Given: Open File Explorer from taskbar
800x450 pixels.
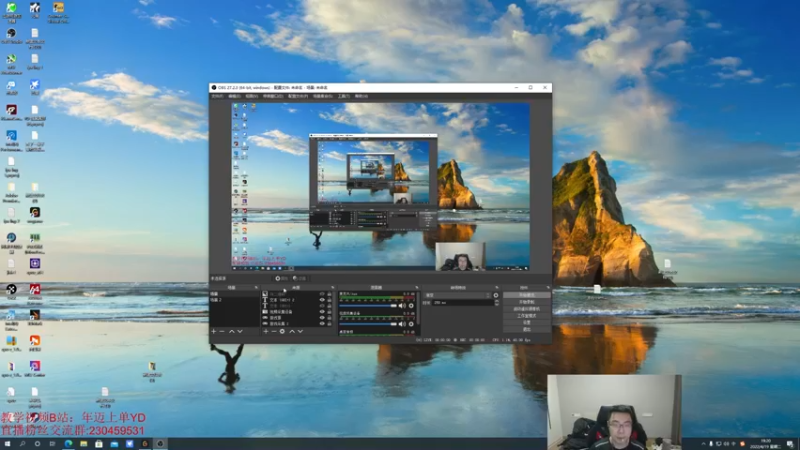Looking at the screenshot, I should (84, 444).
